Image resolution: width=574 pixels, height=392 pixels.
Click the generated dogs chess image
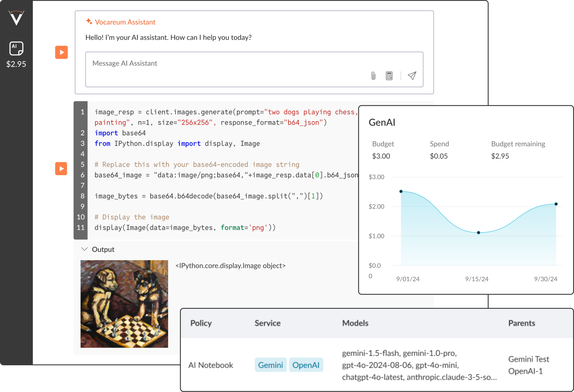[124, 304]
